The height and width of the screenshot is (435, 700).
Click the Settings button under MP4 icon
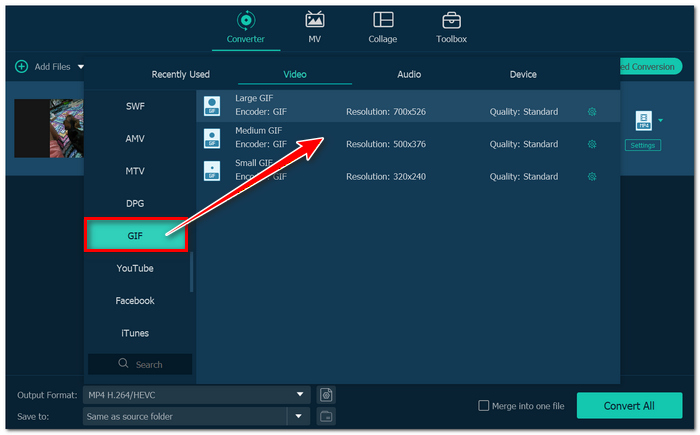[x=643, y=145]
